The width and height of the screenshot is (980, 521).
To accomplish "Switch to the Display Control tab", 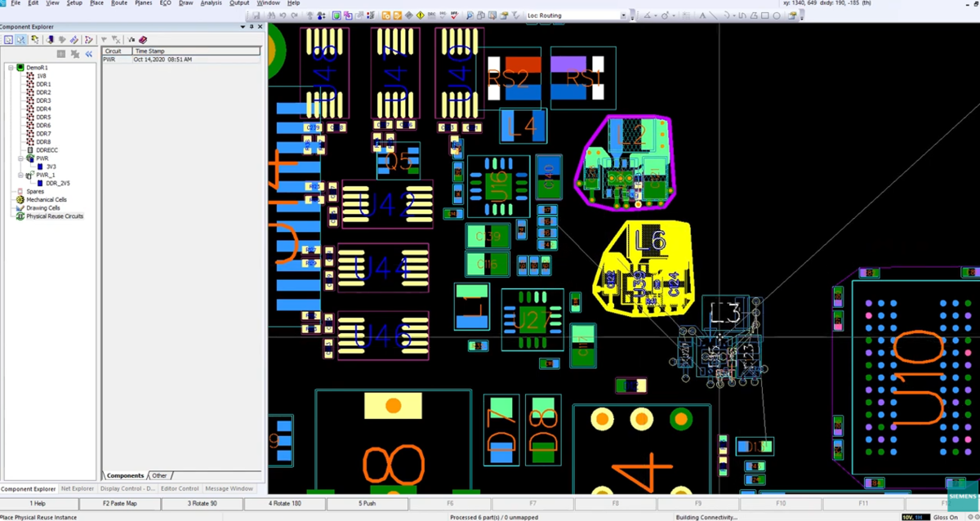I will [127, 488].
